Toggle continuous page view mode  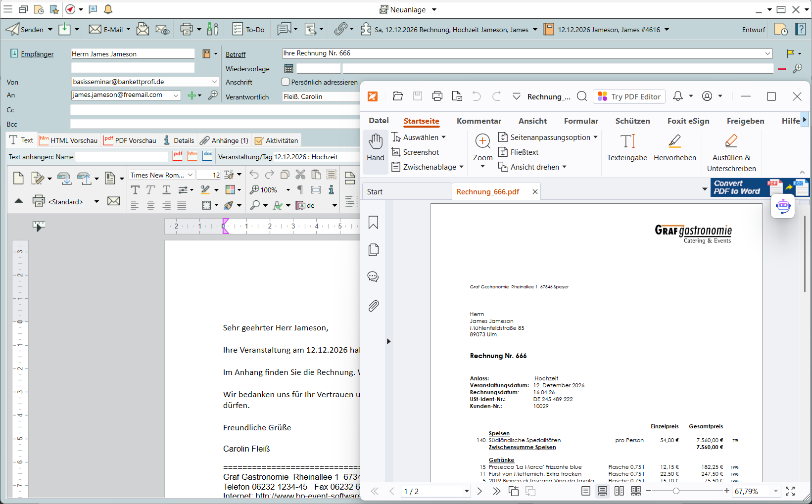click(x=602, y=491)
